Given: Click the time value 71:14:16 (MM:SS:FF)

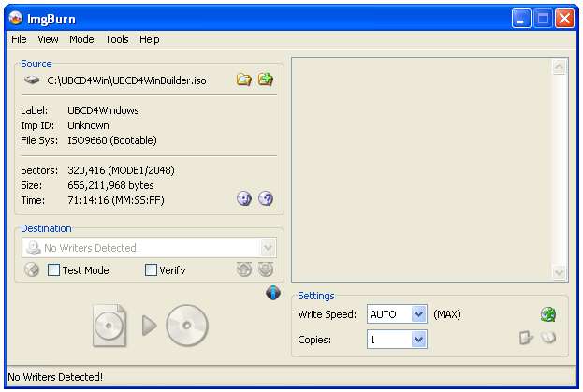Looking at the screenshot, I should pyautogui.click(x=116, y=200).
